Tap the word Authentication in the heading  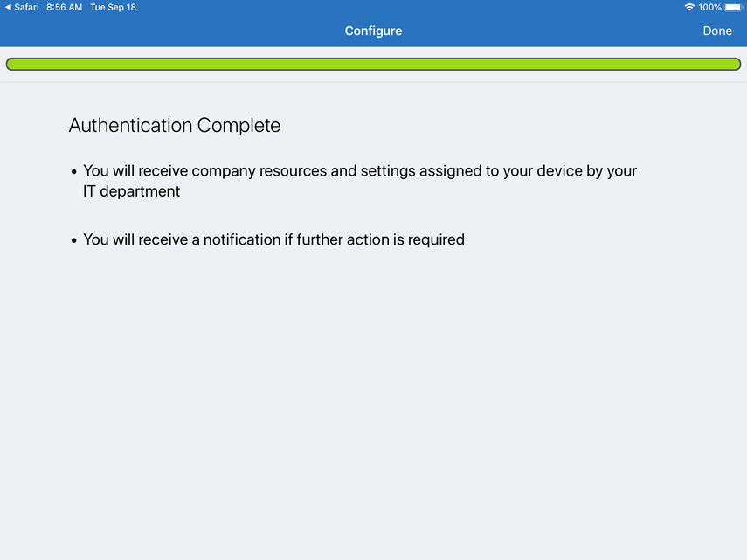point(131,125)
